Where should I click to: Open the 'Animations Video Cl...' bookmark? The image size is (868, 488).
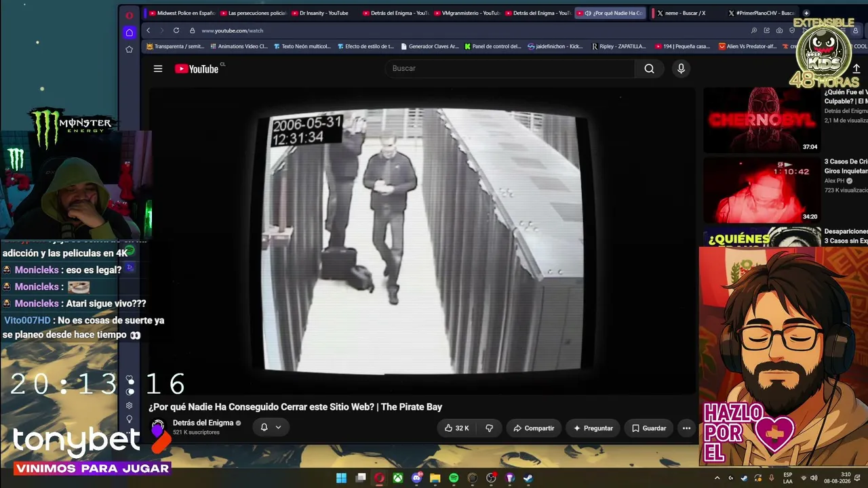(x=239, y=47)
